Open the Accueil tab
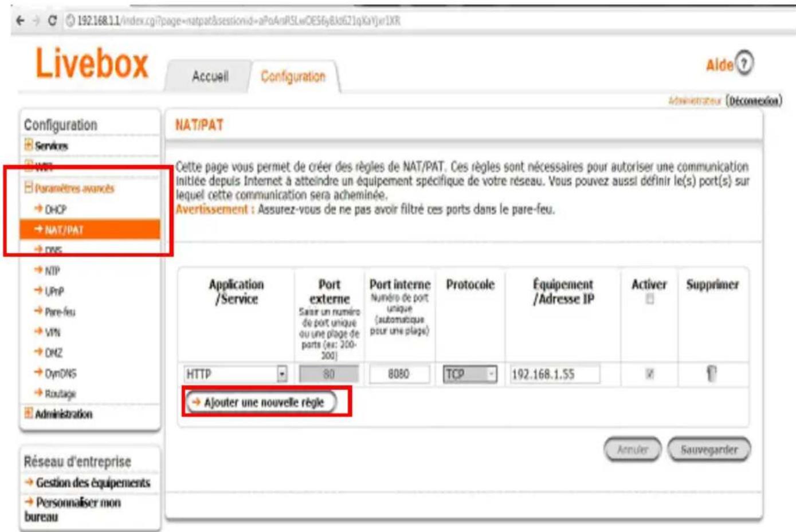Image resolution: width=796 pixels, height=532 pixels. coord(210,76)
